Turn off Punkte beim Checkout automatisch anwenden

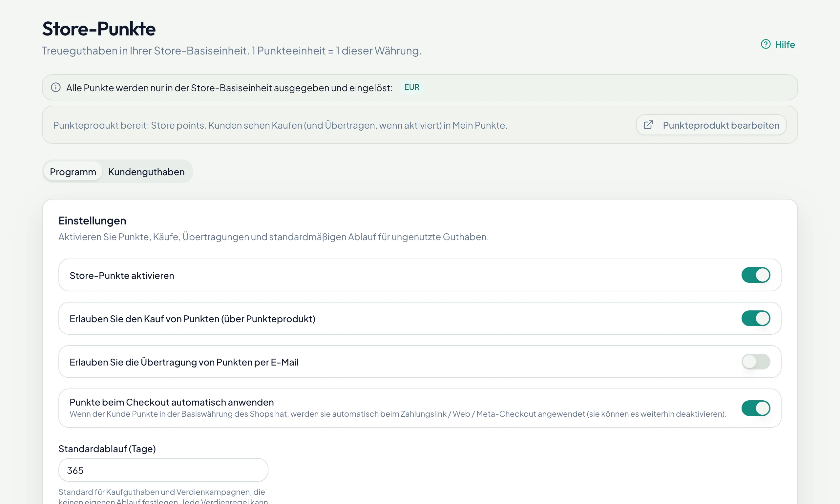(755, 408)
